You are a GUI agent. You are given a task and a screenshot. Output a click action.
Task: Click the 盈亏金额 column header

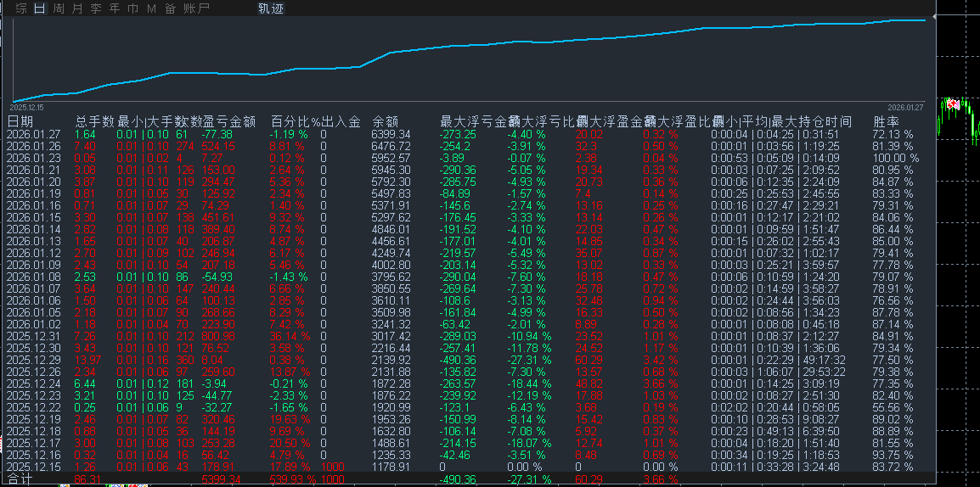[x=229, y=121]
